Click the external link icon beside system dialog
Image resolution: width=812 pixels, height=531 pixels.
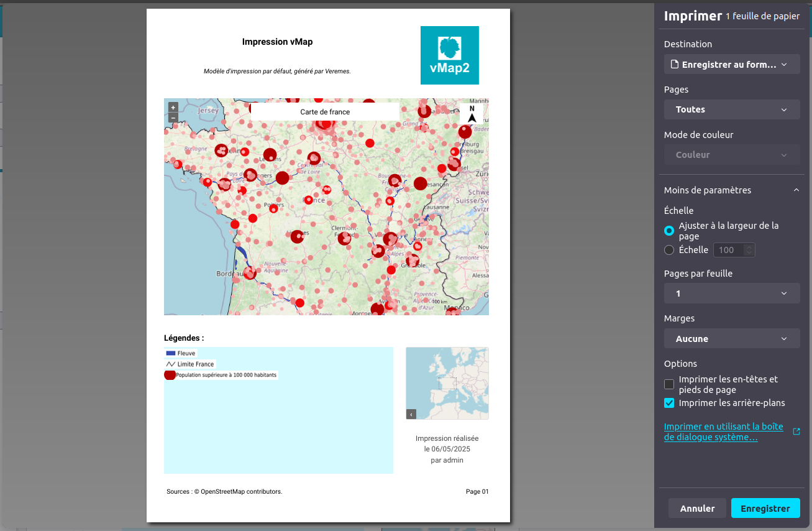coord(796,432)
